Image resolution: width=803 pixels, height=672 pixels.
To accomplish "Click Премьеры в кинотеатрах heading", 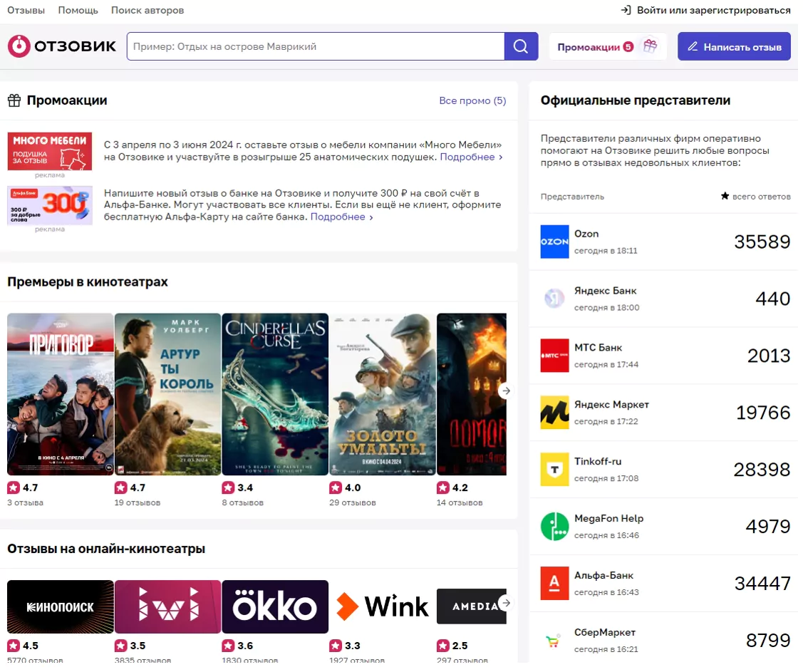I will 88,284.
